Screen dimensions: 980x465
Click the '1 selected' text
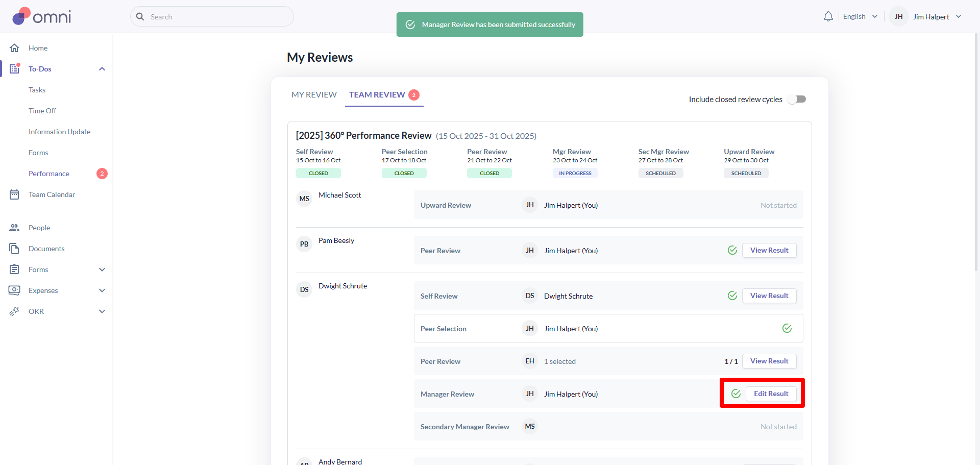[560, 361]
